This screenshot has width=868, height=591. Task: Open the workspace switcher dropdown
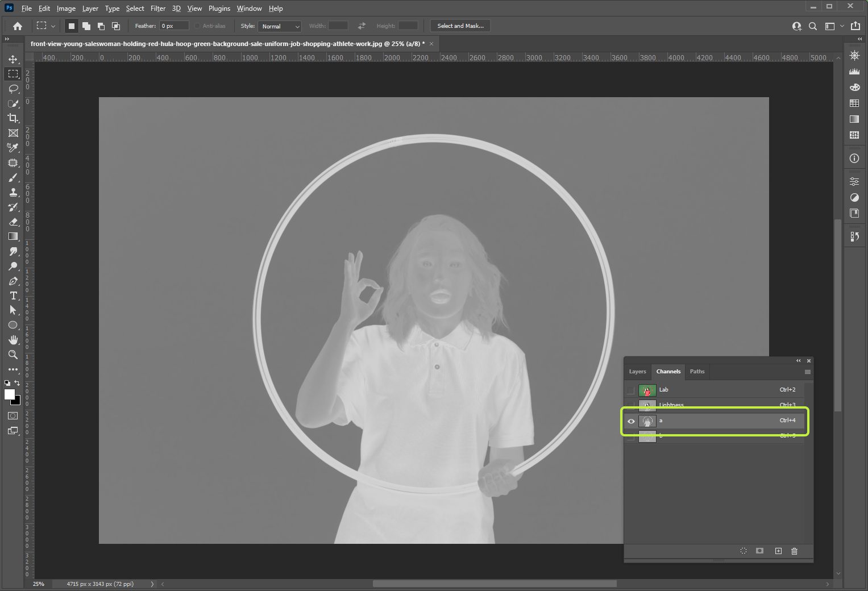point(833,26)
